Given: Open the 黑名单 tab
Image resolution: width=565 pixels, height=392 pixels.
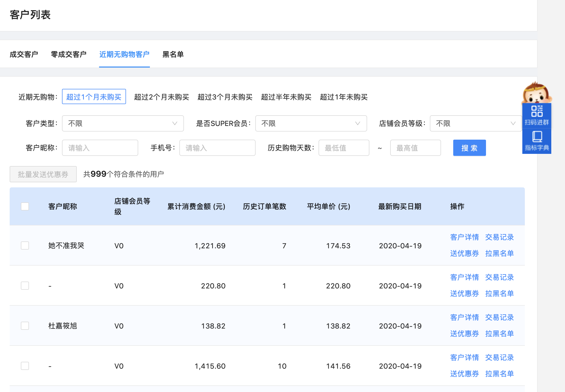Looking at the screenshot, I should tap(173, 54).
